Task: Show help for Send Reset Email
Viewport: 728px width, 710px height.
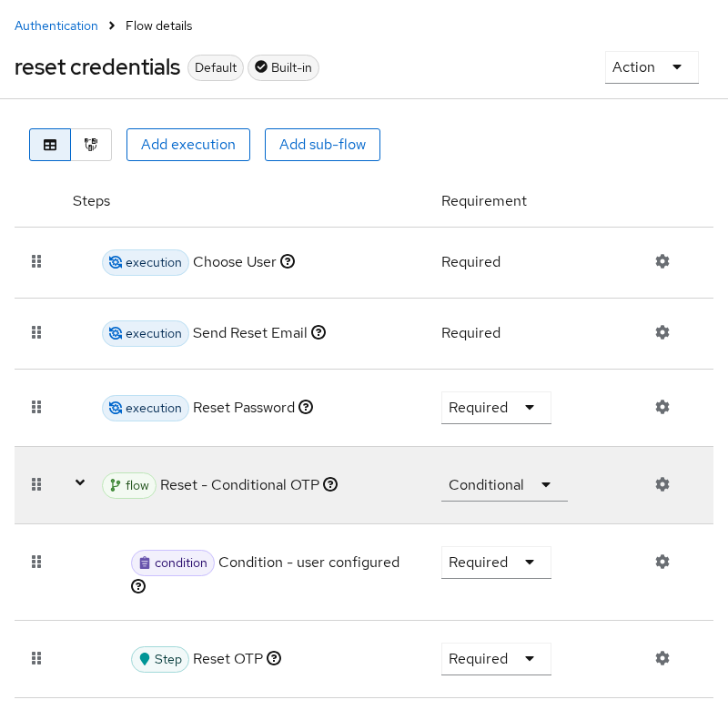Action: (x=318, y=332)
